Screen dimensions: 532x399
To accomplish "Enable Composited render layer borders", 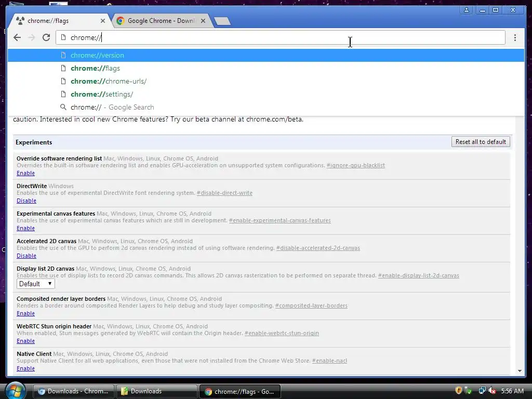I will (x=25, y=313).
